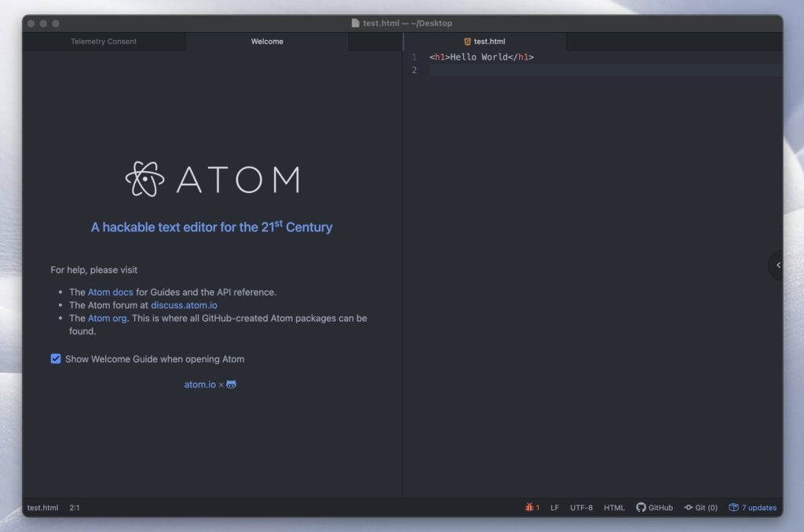The image size is (804, 532).
Task: Click the Hello World code on line 1
Action: point(481,57)
